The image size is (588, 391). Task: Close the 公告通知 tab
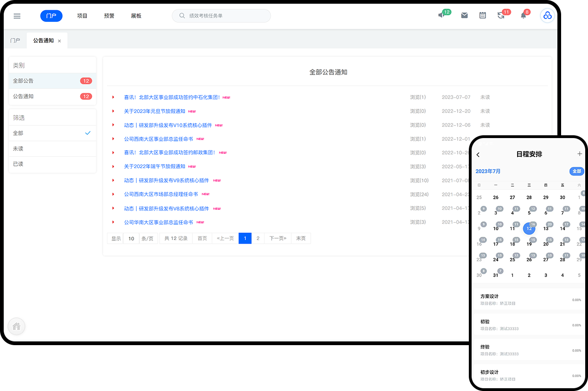[59, 41]
